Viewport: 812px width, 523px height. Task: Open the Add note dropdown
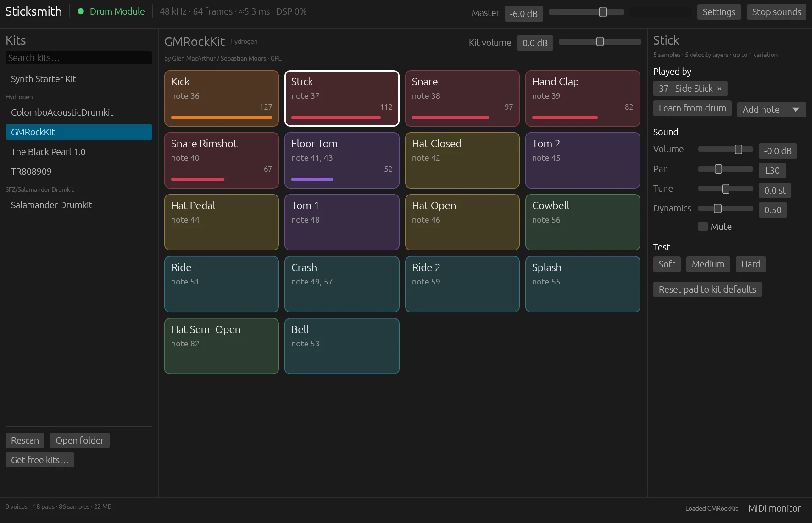pyautogui.click(x=771, y=110)
